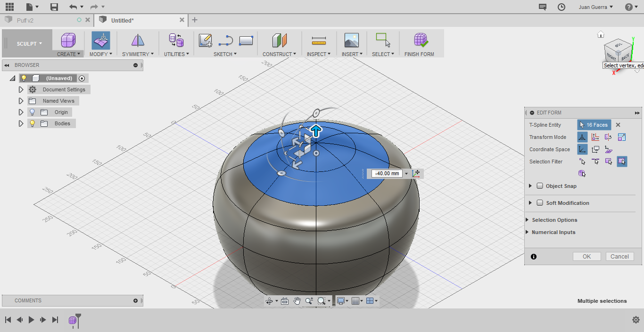The image size is (644, 332).
Task: Click the Insert image icon
Action: pos(352,40)
